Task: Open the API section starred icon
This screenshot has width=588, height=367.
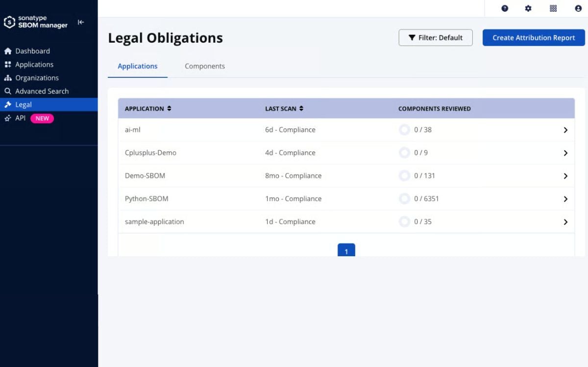Action: [7, 118]
